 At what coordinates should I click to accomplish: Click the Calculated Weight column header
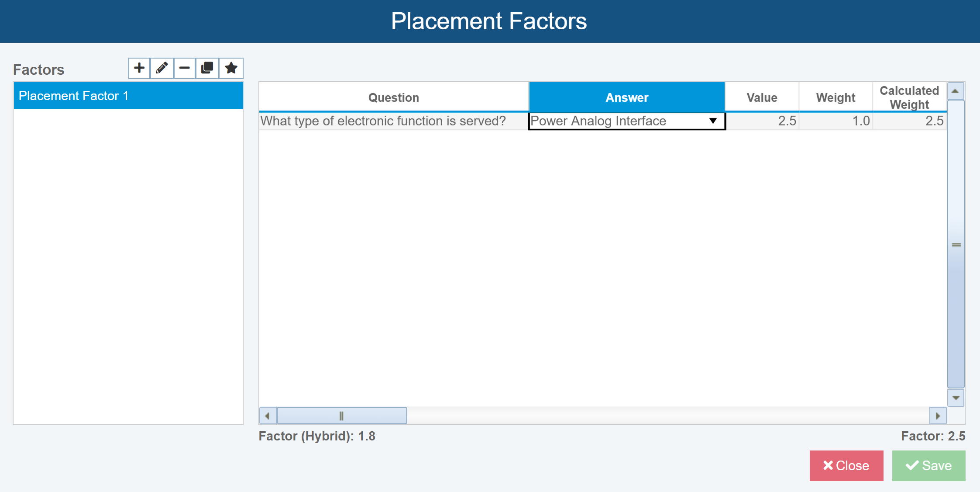pyautogui.click(x=909, y=97)
